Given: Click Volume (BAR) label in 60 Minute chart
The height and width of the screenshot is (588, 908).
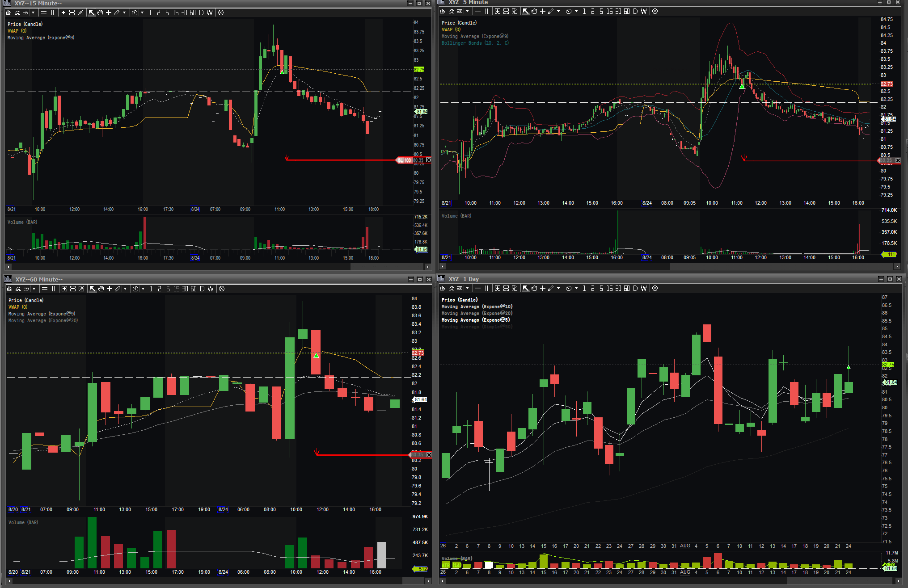Looking at the screenshot, I should pos(23,522).
